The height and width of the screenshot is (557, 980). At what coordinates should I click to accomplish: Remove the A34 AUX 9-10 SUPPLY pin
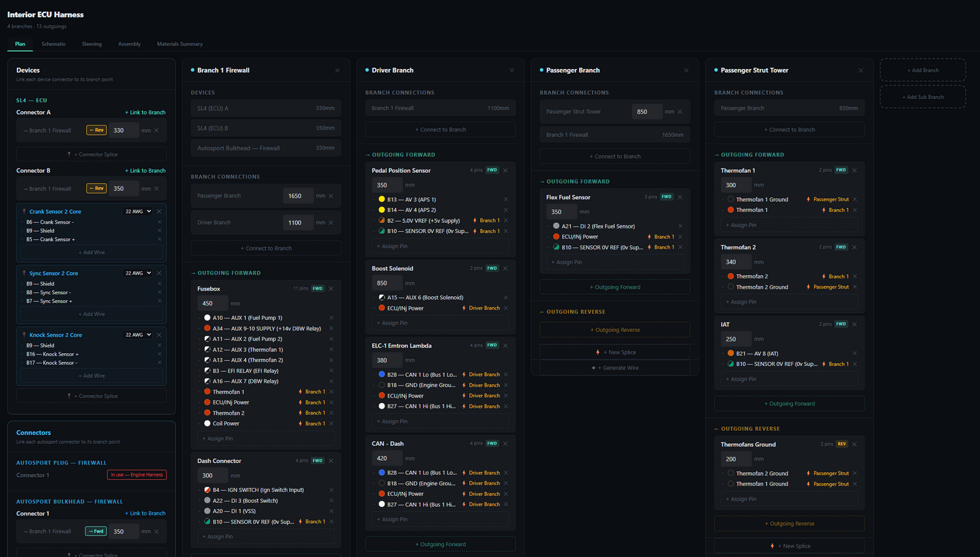332,329
